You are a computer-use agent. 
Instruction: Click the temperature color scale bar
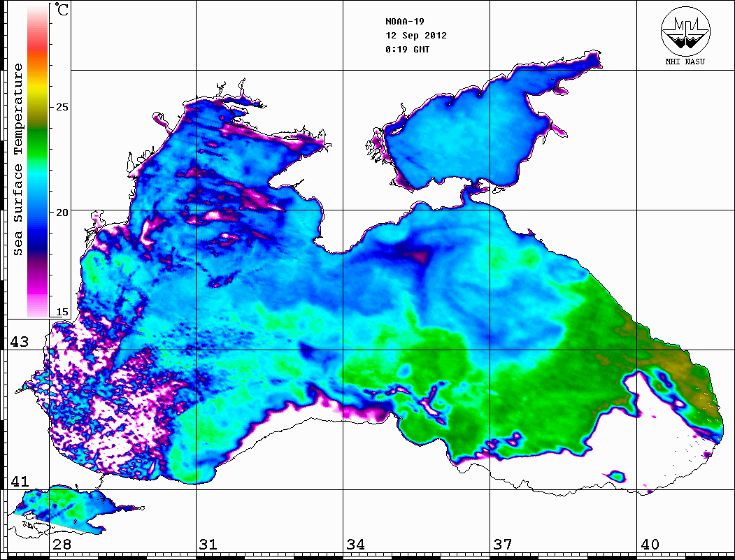point(38,161)
